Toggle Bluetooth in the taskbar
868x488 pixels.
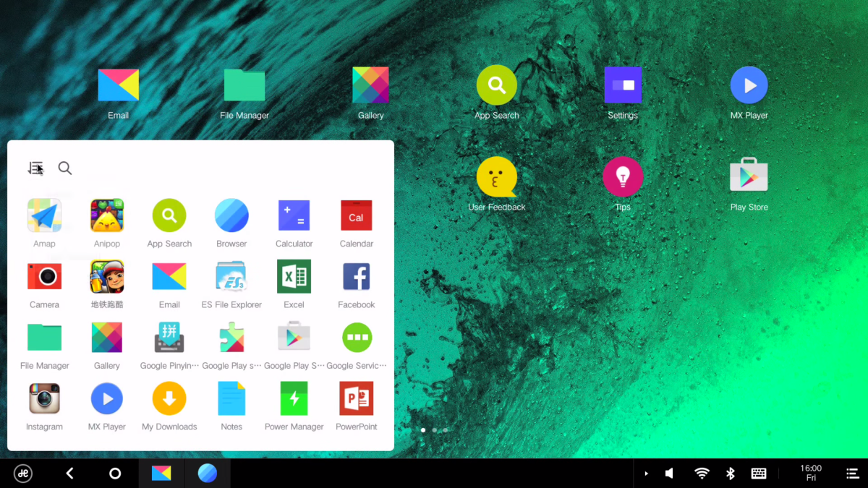pyautogui.click(x=730, y=474)
